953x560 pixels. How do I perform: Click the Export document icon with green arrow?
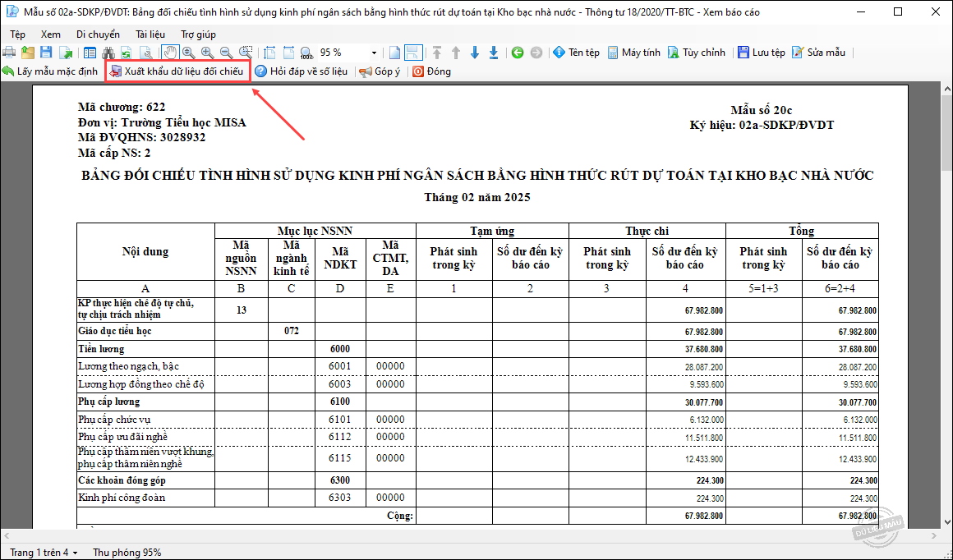[x=66, y=53]
